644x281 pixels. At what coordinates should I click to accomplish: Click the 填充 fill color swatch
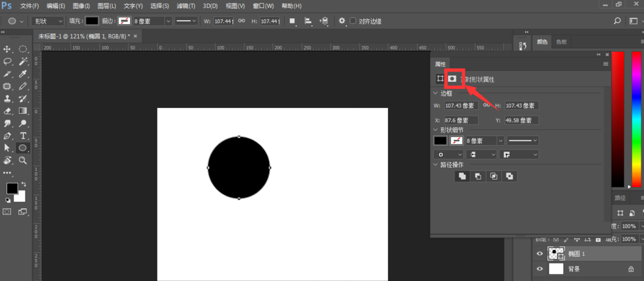pyautogui.click(x=92, y=21)
